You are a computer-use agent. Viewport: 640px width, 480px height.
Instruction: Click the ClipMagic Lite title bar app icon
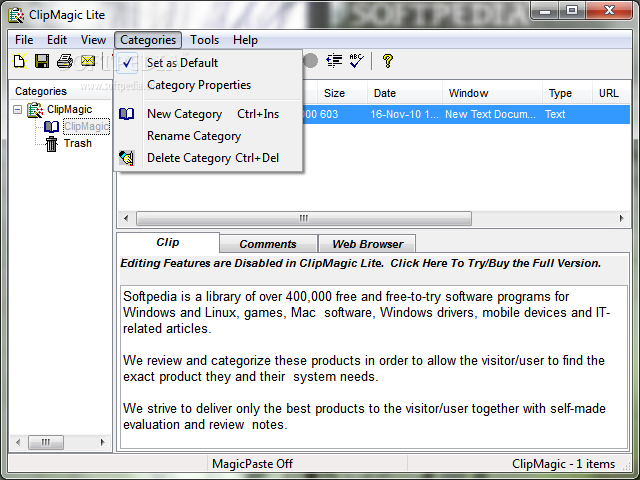coord(17,15)
